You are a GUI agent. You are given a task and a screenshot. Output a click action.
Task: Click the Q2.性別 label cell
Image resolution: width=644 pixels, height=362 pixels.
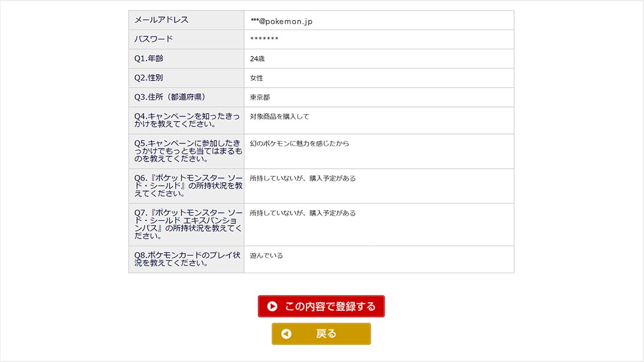(149, 78)
